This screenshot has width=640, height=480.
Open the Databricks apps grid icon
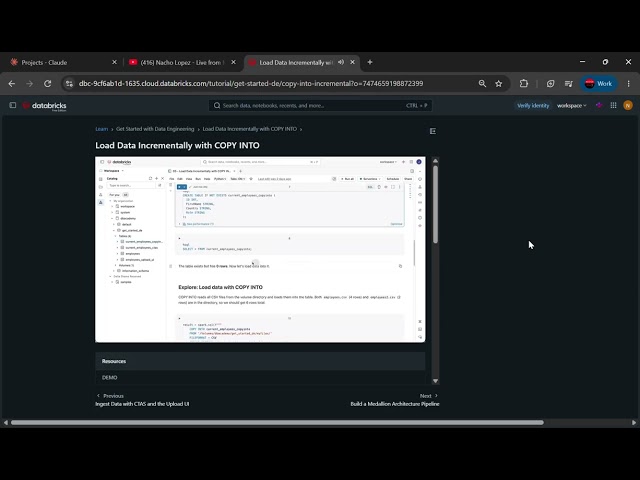point(613,105)
